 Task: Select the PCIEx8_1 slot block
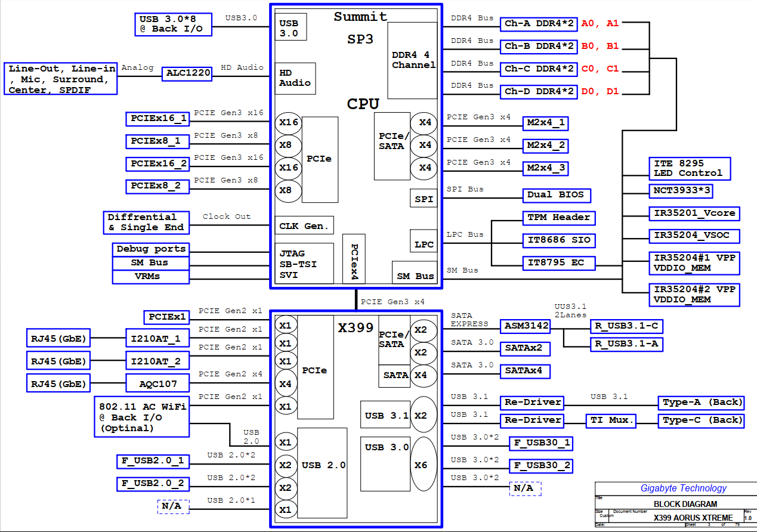coord(158,141)
